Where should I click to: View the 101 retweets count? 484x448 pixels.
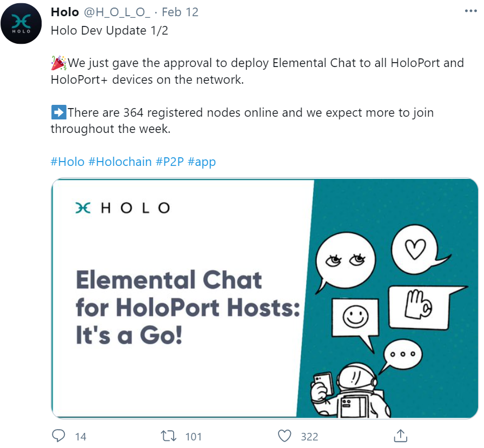coord(194,437)
